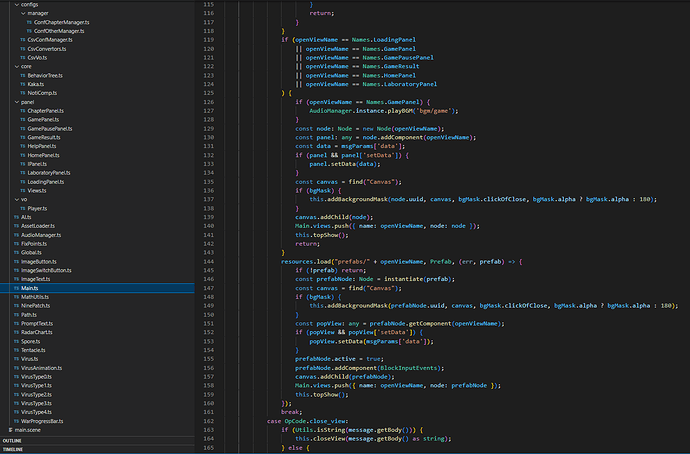The width and height of the screenshot is (690, 454).
Task: Collapse the core folder chevron
Action: click(x=17, y=66)
